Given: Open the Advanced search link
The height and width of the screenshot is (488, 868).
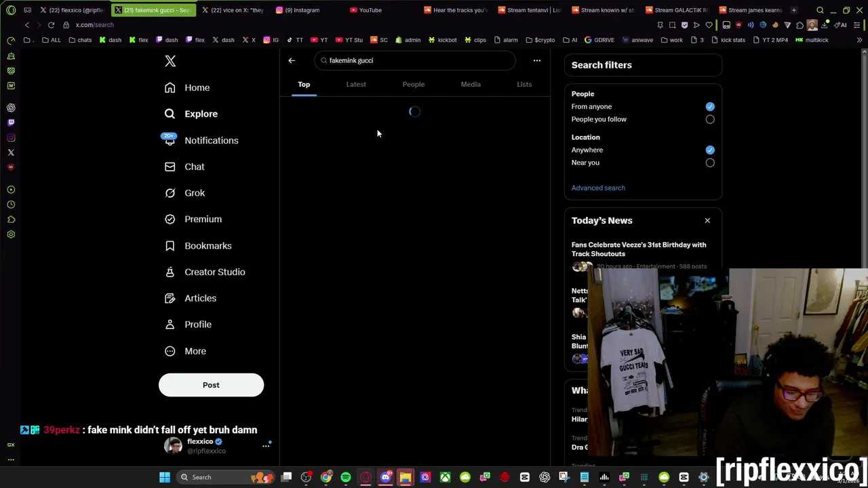Looking at the screenshot, I should coord(598,188).
